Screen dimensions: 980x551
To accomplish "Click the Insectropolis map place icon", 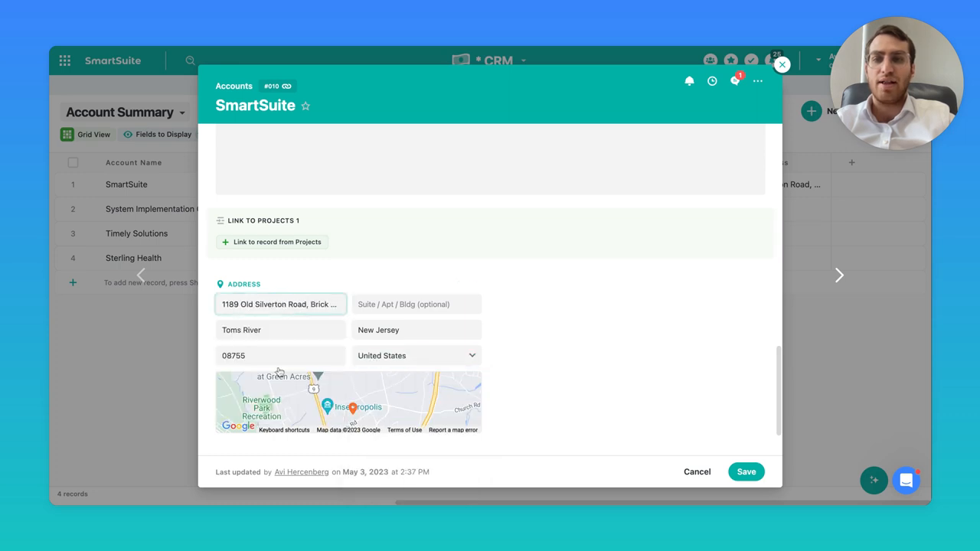I will (327, 406).
